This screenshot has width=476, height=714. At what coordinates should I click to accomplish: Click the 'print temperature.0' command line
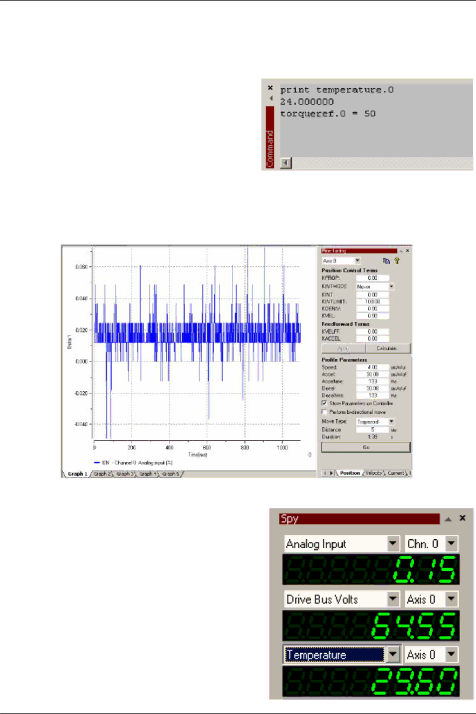coord(337,90)
